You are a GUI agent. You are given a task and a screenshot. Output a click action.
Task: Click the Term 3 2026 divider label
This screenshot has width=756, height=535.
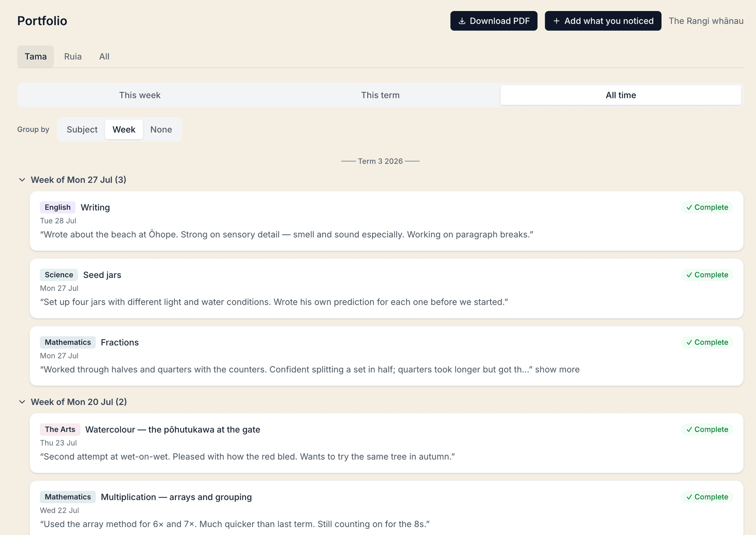[x=380, y=161]
